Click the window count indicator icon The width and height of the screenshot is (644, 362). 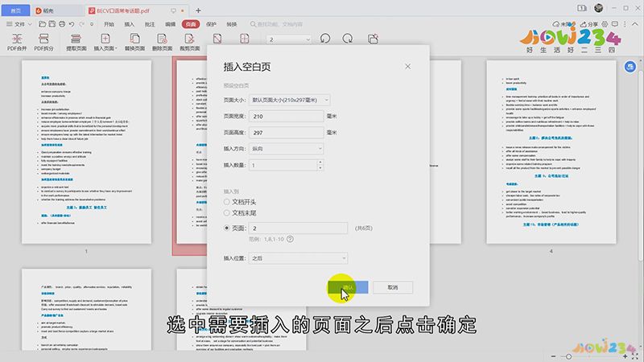pyautogui.click(x=581, y=8)
